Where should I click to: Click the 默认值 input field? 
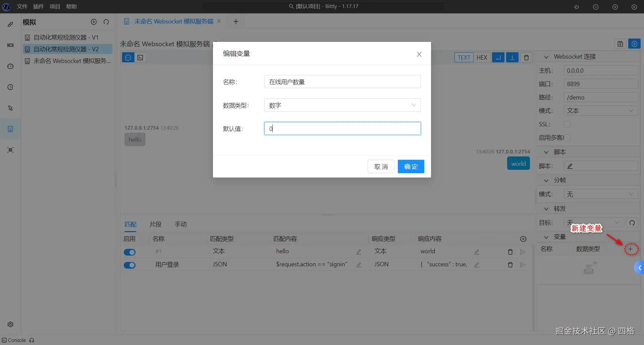[x=342, y=129]
